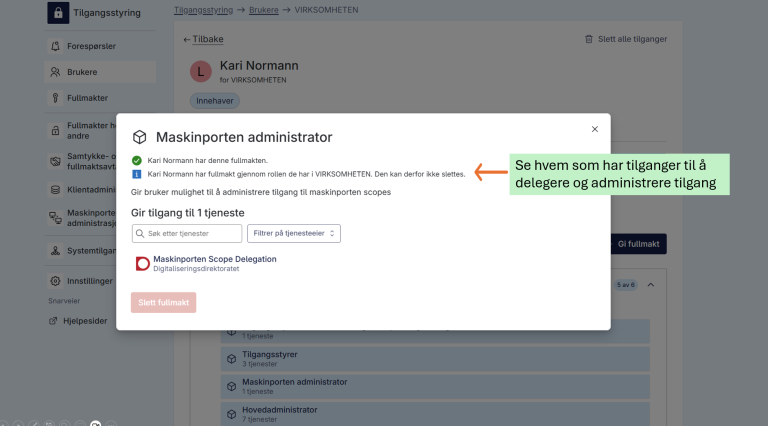Click the Gi fullmakt button

[638, 244]
